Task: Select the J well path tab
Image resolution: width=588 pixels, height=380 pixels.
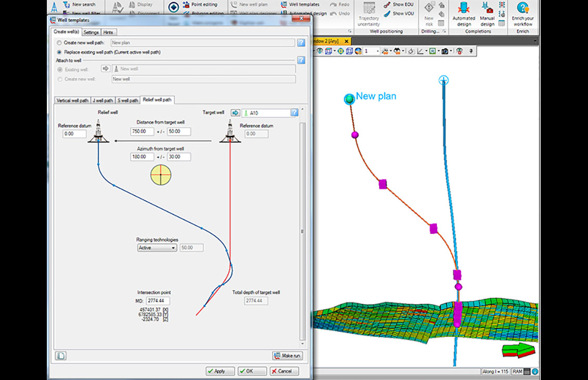Action: pos(103,100)
